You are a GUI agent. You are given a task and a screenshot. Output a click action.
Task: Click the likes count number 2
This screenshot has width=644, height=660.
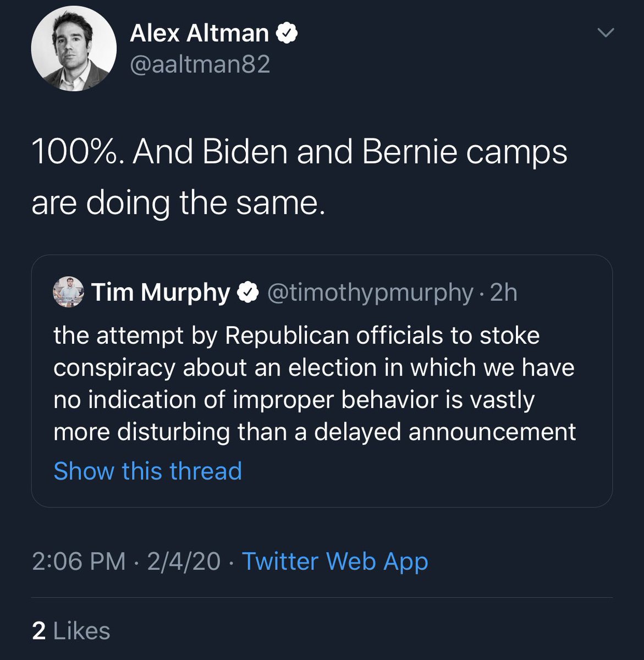pos(38,631)
